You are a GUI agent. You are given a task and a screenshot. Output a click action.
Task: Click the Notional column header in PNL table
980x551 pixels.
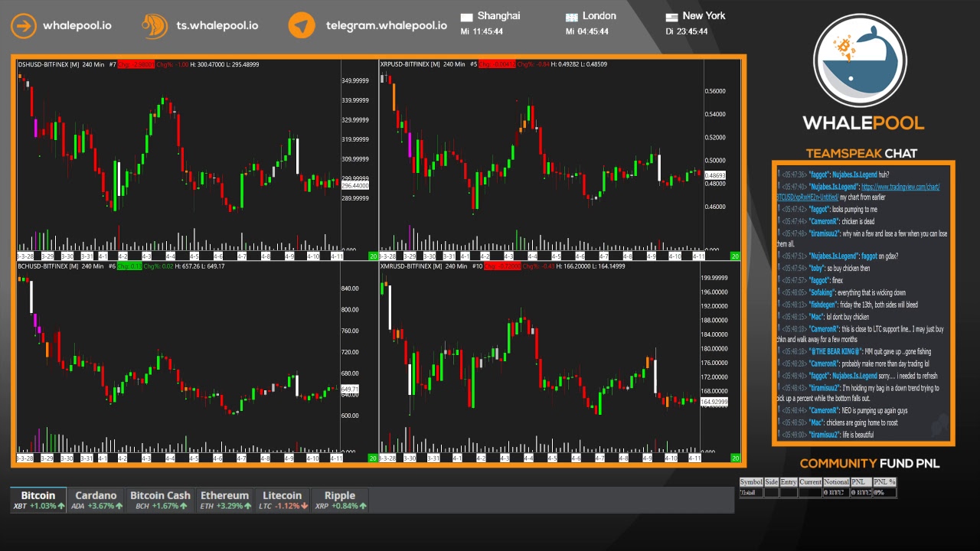[x=836, y=482]
